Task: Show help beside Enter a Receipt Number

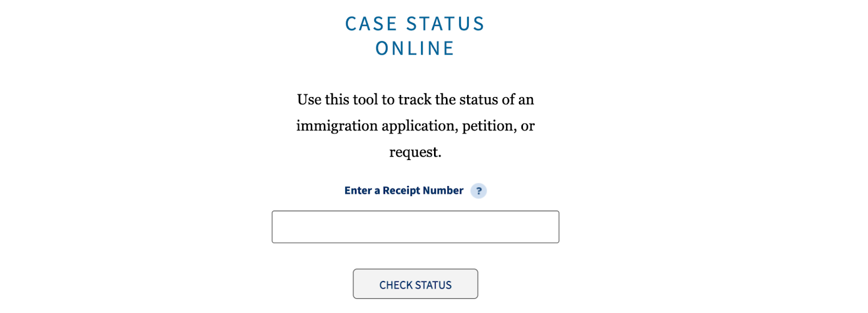Action: (478, 191)
